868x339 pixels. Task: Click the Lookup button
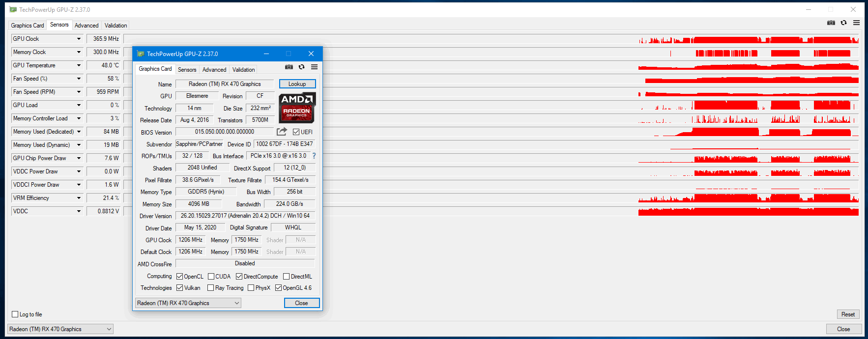click(297, 84)
